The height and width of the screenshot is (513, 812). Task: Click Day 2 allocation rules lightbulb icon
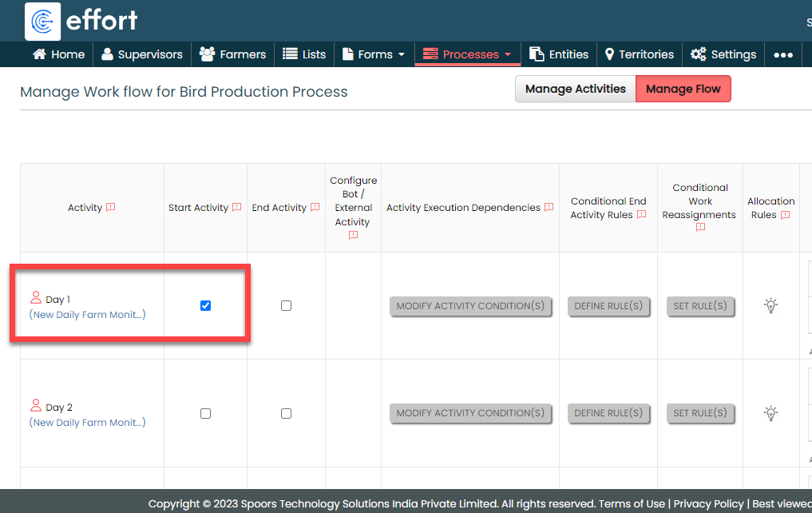coord(770,413)
